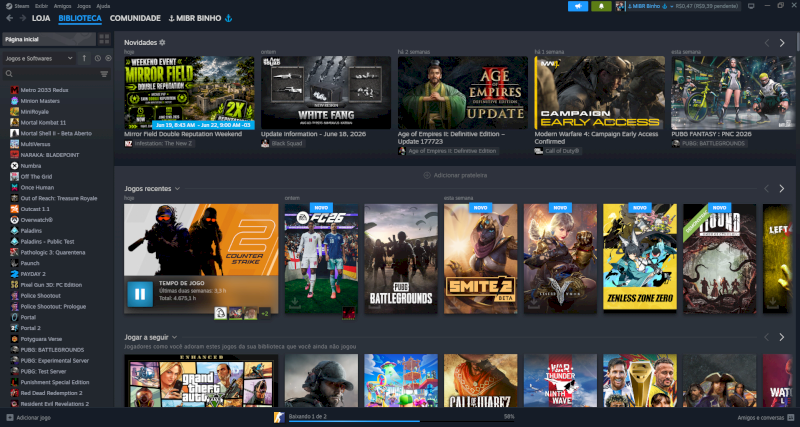Screen dimensions: 800x427
Task: Open advanced library filter options
Action: pos(104,74)
